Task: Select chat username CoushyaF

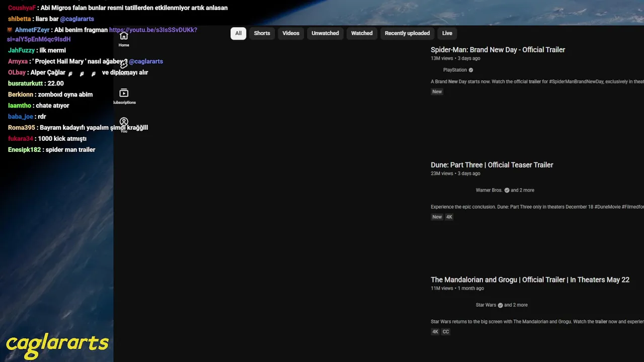Action: 22,8
